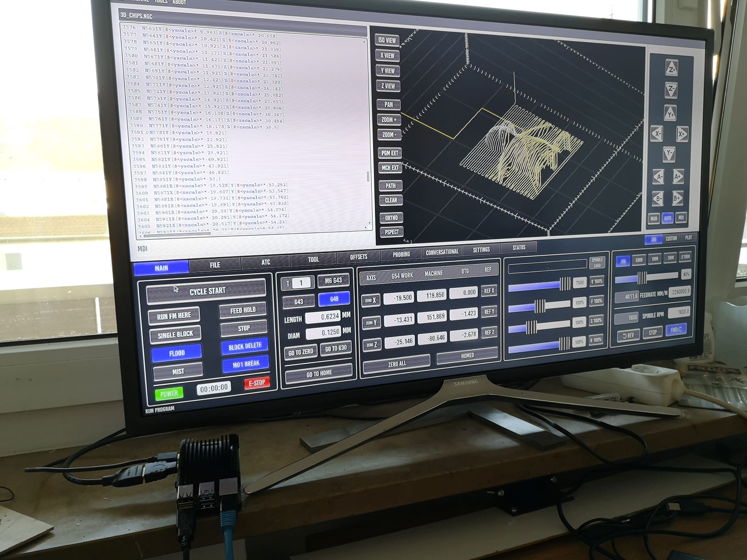Viewport: 747px width, 560px height.
Task: Select PSPECT perspective projection
Action: (x=392, y=232)
